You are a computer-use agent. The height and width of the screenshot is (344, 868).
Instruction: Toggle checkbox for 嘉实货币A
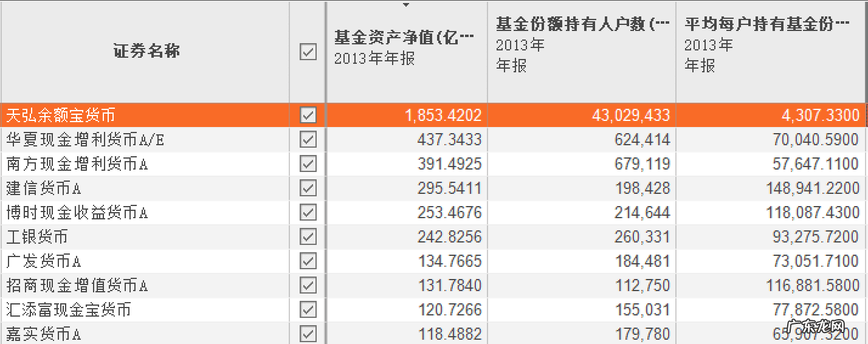tap(308, 334)
